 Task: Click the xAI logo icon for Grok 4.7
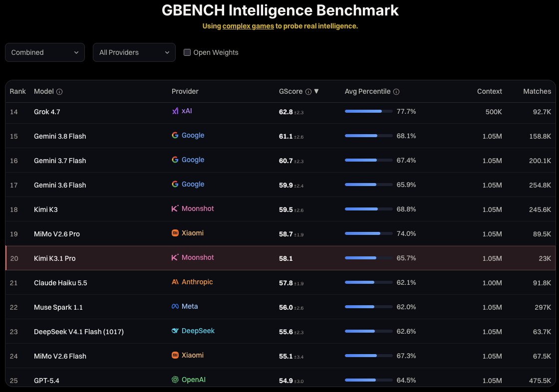click(175, 111)
